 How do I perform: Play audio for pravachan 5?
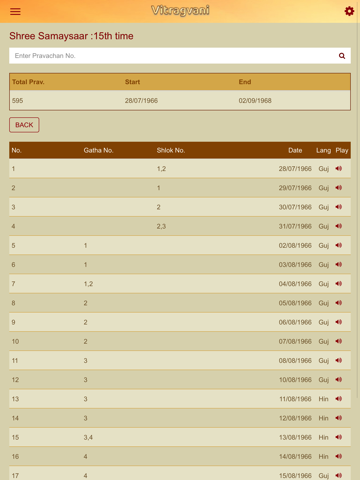[339, 245]
